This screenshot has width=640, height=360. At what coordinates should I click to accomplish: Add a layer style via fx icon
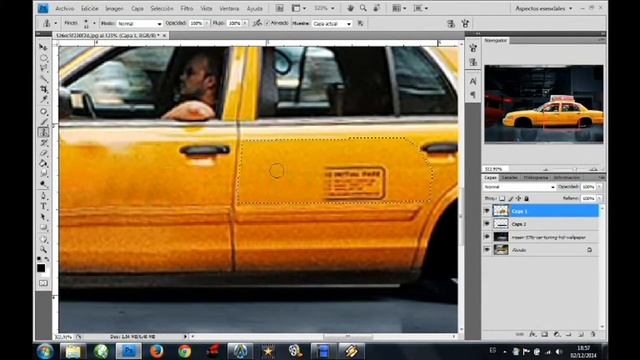pos(533,334)
